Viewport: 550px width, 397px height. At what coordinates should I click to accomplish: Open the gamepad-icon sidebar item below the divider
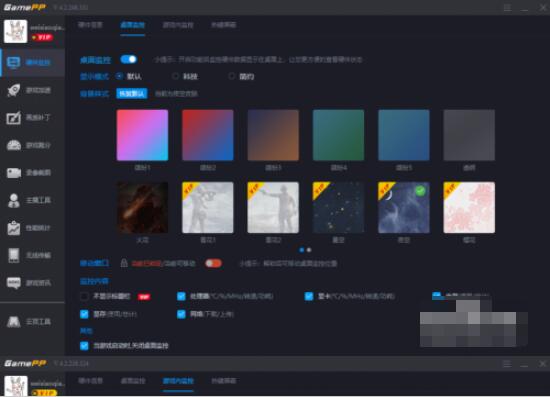click(33, 322)
